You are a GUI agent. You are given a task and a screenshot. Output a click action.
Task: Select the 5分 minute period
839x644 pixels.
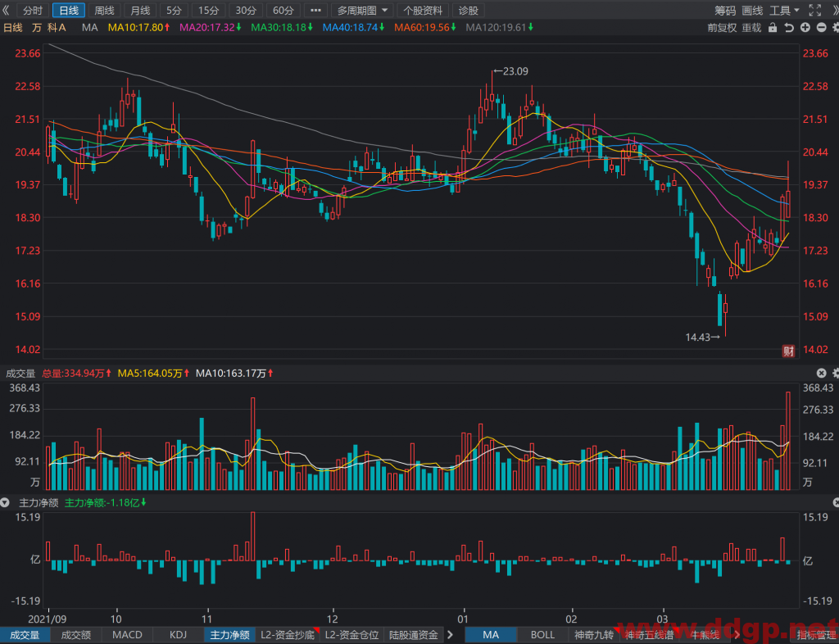[x=174, y=10]
